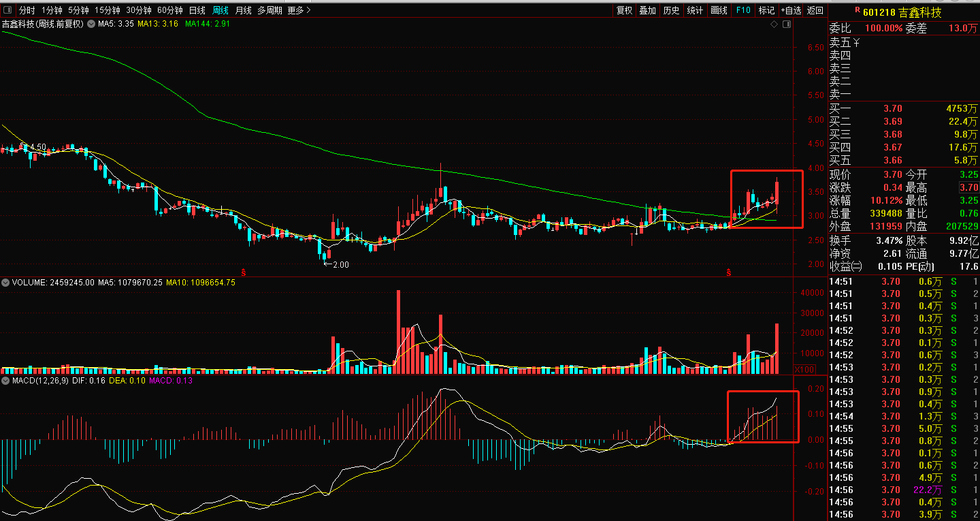The height and width of the screenshot is (521, 980).
Task: Click the side panel toggle icon beside the diamond
Action: [786, 25]
